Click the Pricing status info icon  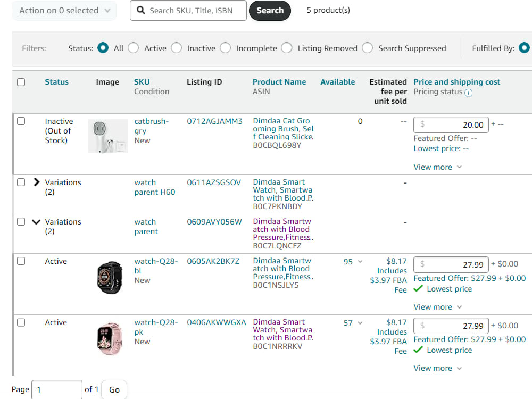click(468, 93)
